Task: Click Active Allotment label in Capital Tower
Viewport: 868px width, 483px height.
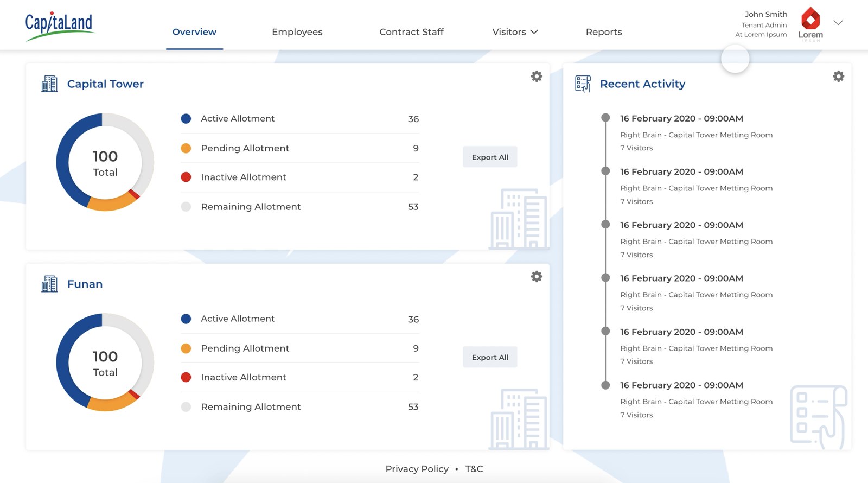Action: click(x=238, y=118)
